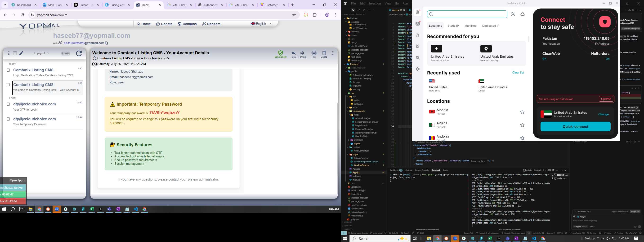The image size is (644, 242).
Task: Reply to the open welcome email
Action: pyautogui.click(x=293, y=54)
